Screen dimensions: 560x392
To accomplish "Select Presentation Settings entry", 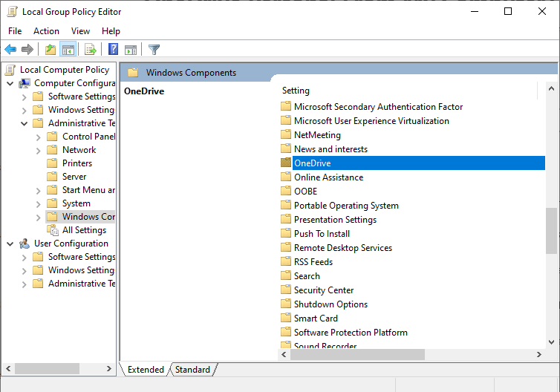I will click(335, 219).
